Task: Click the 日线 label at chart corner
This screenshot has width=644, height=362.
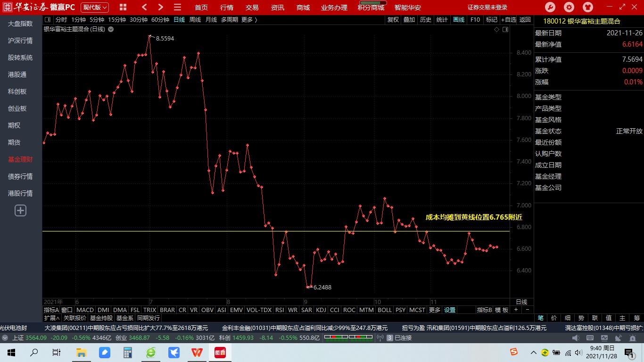Action: (x=521, y=302)
